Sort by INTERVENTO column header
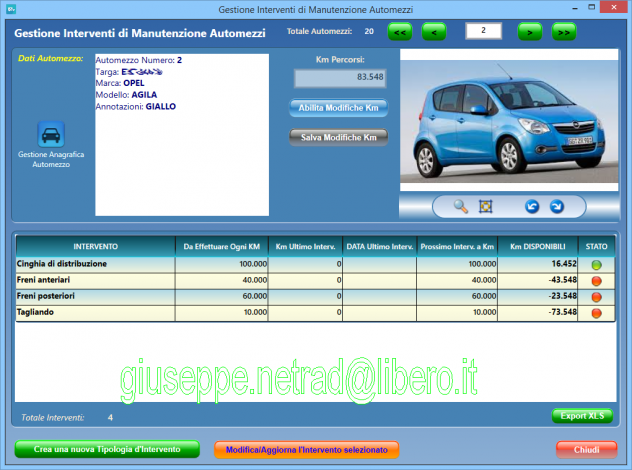The image size is (632, 470). [96, 246]
